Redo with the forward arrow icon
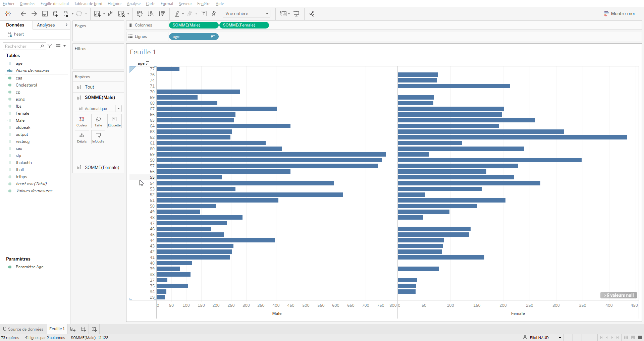 pyautogui.click(x=34, y=14)
